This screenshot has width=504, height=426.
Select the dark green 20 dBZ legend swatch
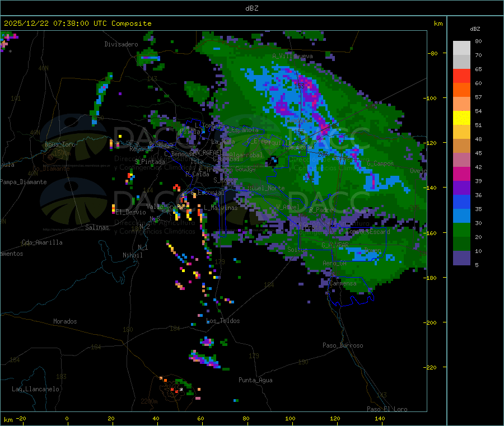461,244
